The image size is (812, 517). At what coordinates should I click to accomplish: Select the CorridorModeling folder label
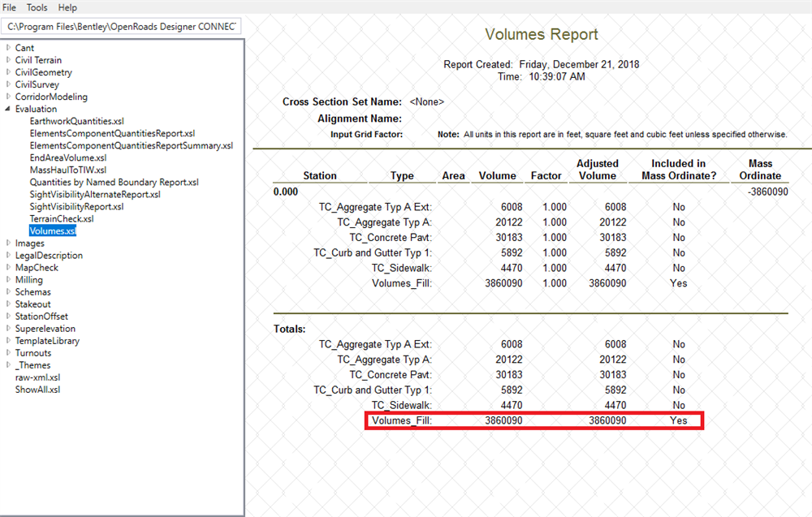coord(51,97)
